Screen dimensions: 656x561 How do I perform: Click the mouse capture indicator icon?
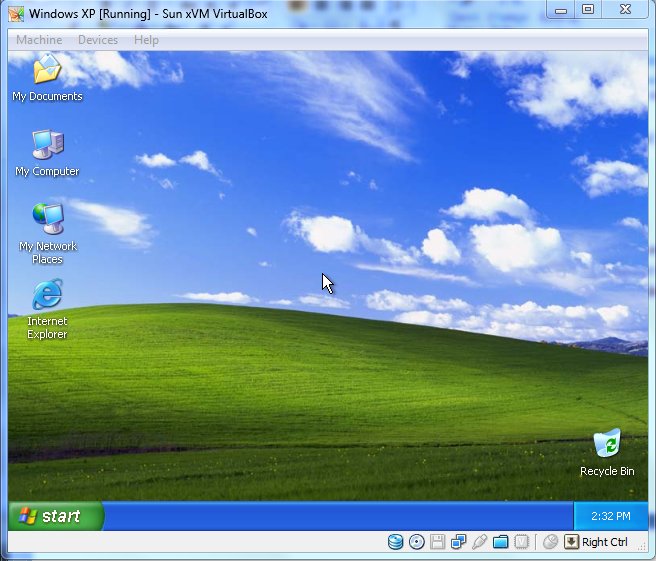pos(550,542)
